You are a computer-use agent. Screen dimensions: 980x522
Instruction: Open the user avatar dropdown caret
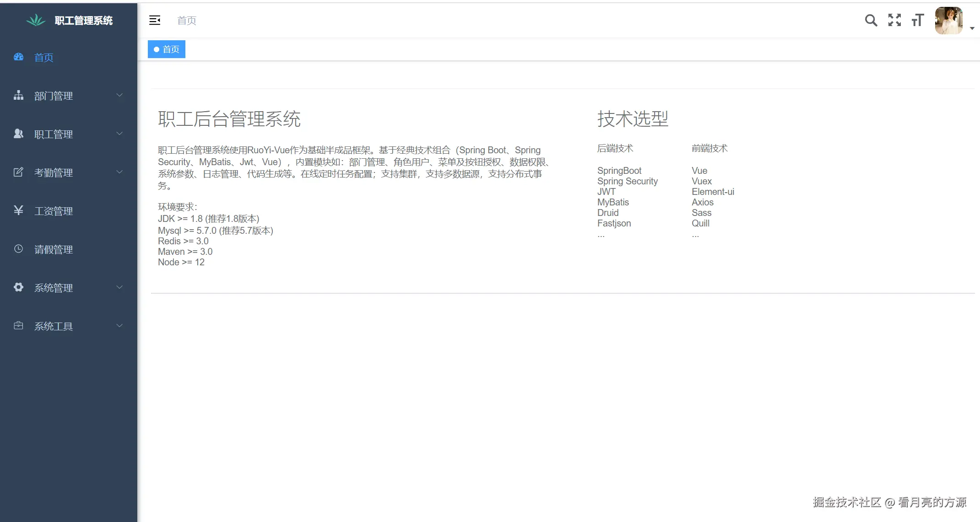tap(972, 28)
